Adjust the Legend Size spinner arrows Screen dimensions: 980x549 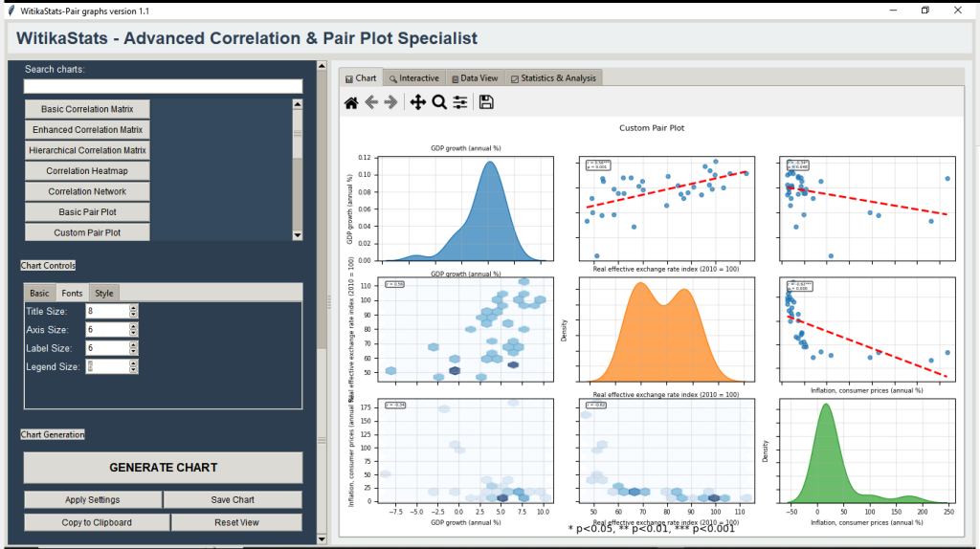coord(133,366)
